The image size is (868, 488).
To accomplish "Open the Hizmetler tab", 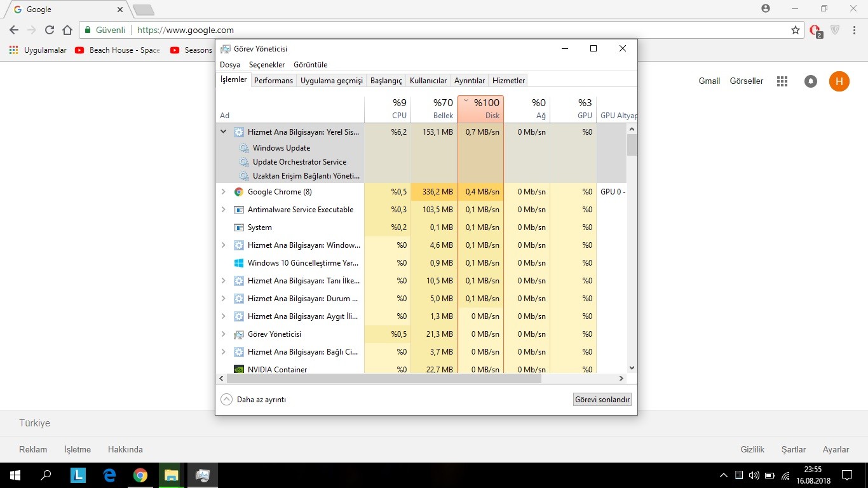I will tap(509, 81).
